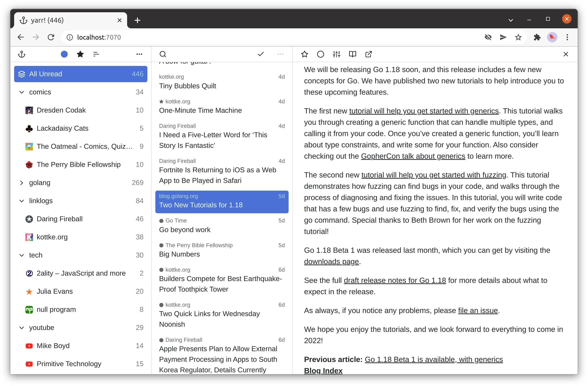Open article search with the magnifier icon
This screenshot has width=588, height=386.
click(x=163, y=54)
